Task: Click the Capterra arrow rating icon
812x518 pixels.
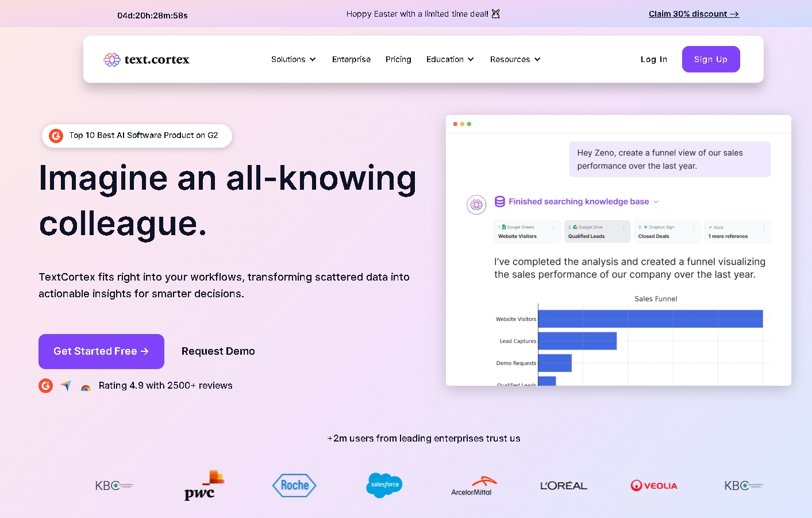Action: [66, 386]
